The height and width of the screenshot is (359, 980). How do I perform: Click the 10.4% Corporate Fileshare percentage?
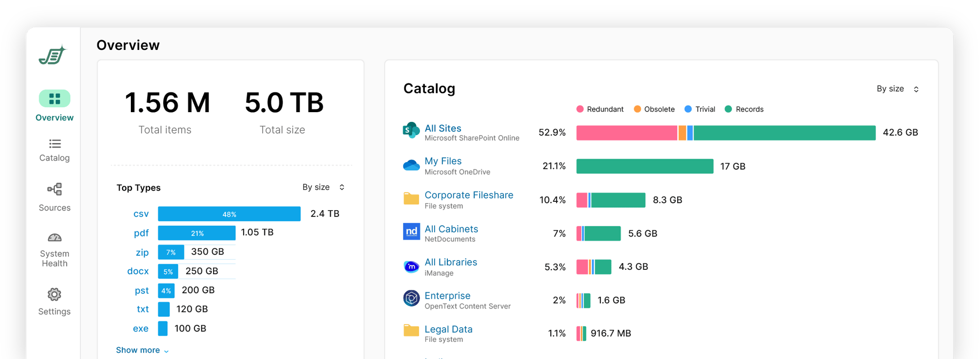click(x=552, y=200)
